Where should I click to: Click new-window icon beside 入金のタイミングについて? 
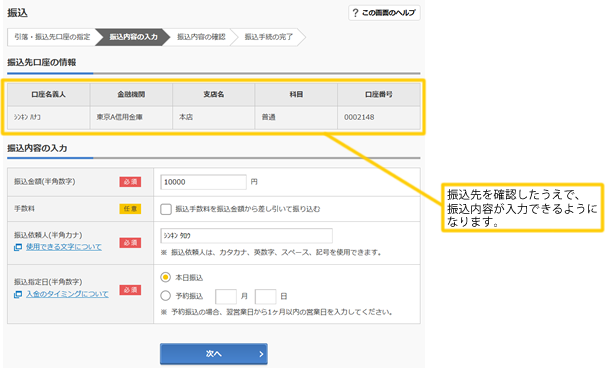click(x=18, y=294)
